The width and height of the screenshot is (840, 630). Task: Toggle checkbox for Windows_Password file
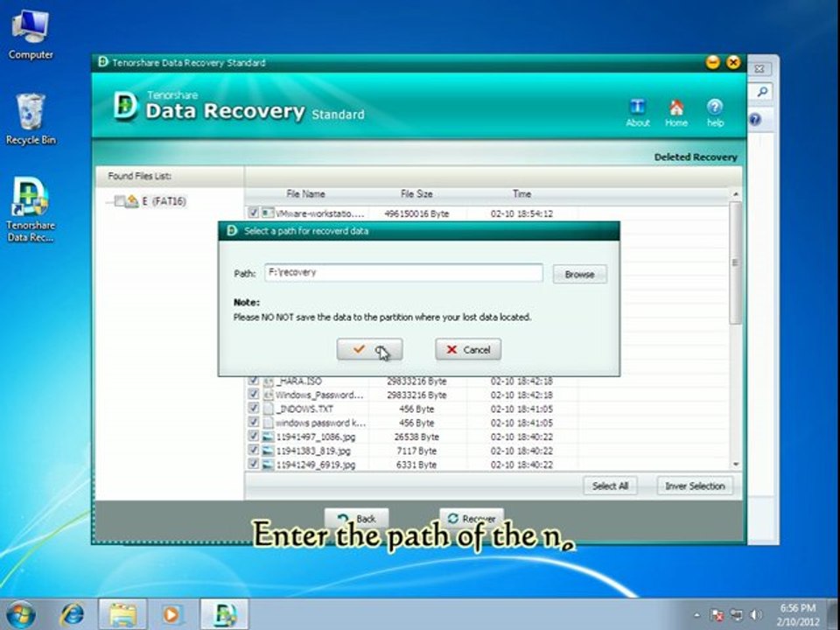pos(254,395)
